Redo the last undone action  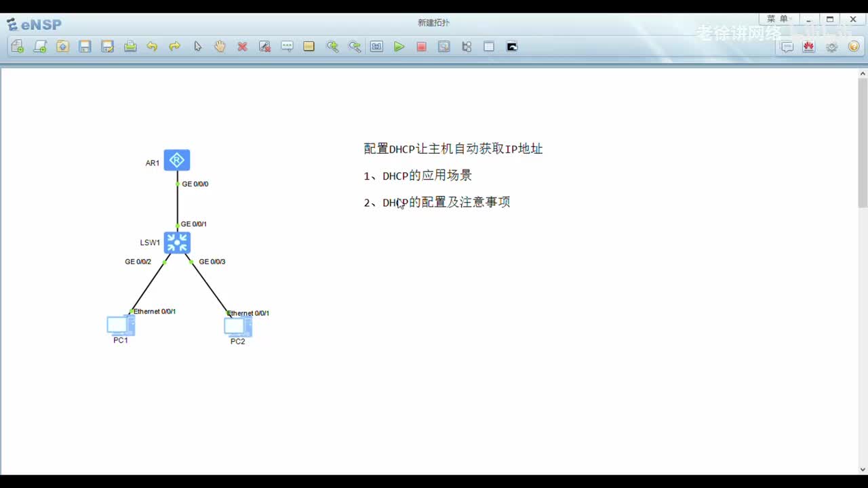(x=174, y=47)
